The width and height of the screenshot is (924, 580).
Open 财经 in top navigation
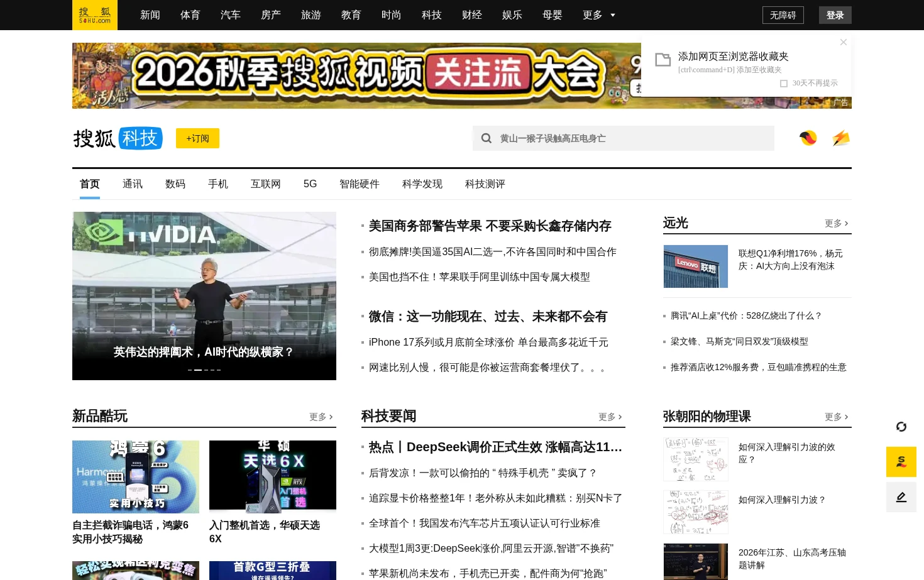[472, 15]
